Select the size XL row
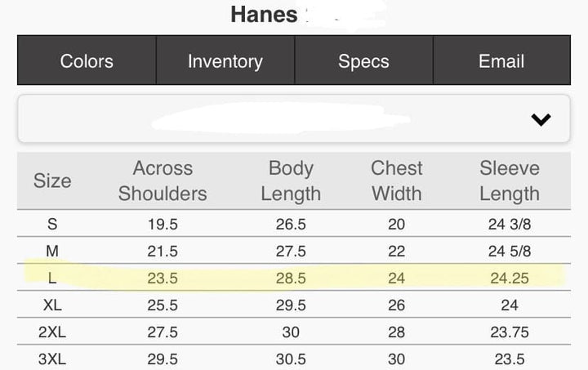Image resolution: width=588 pixels, height=370 pixels. click(x=294, y=305)
